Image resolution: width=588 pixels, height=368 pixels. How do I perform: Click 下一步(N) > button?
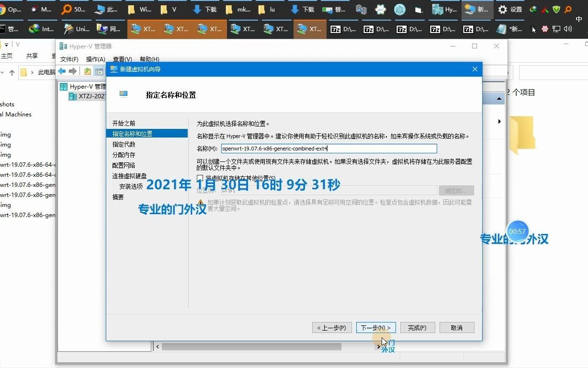[x=376, y=328]
